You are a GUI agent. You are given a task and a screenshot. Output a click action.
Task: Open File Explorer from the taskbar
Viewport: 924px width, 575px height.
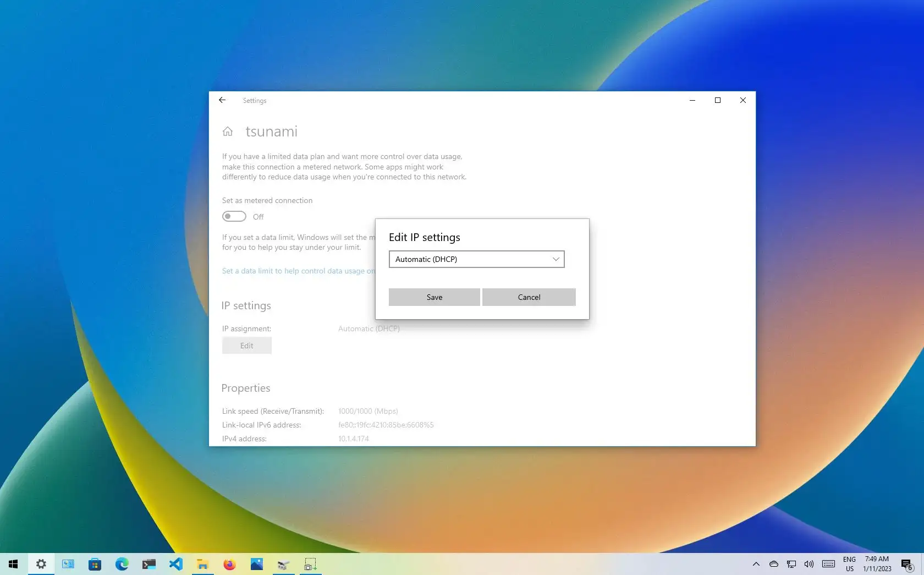(202, 563)
